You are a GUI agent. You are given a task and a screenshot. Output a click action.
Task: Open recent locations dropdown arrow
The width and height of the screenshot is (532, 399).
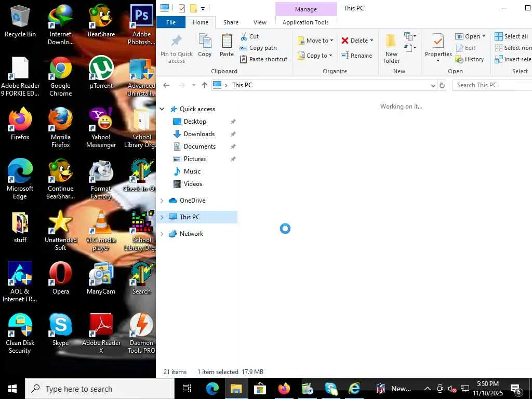click(194, 85)
